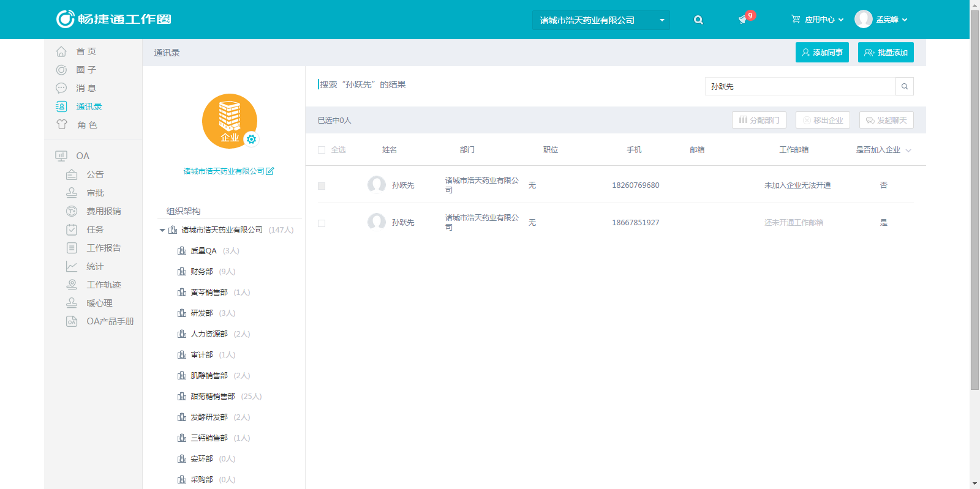980x489 pixels.
Task: Click the 统计 statistics chart icon
Action: pyautogui.click(x=72, y=266)
